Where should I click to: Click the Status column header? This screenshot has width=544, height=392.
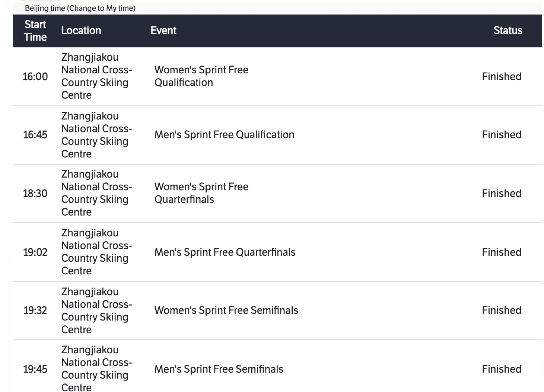(x=508, y=31)
